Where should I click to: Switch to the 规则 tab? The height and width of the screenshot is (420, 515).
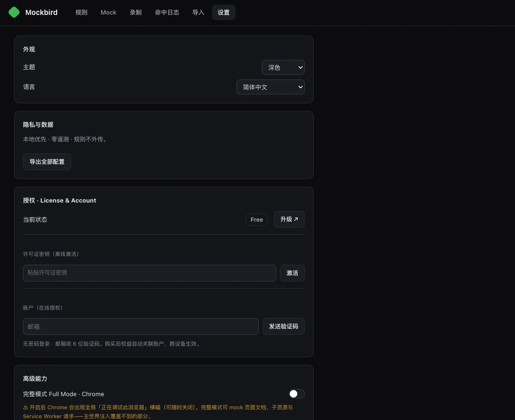(x=81, y=13)
